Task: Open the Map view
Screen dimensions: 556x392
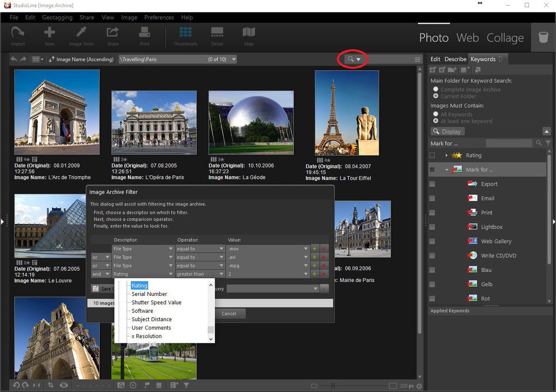Action: pyautogui.click(x=249, y=36)
